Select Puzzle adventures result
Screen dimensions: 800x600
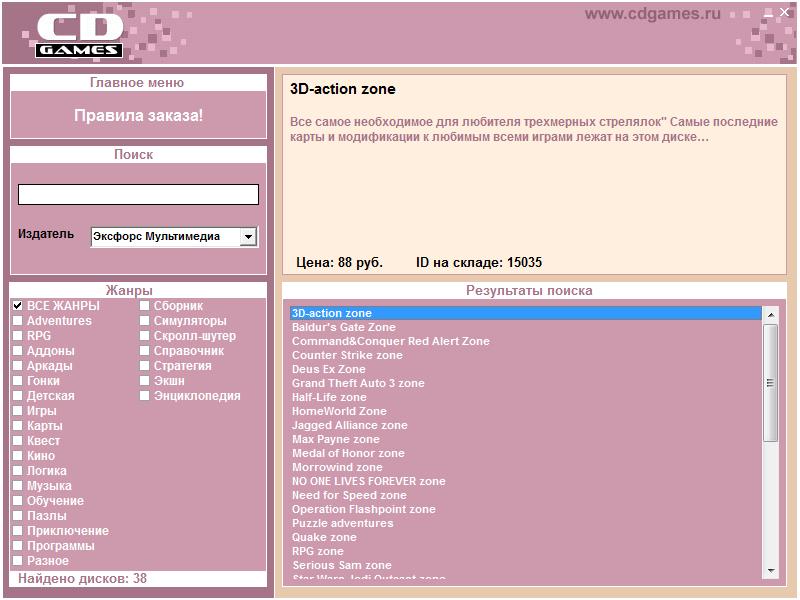(526, 523)
